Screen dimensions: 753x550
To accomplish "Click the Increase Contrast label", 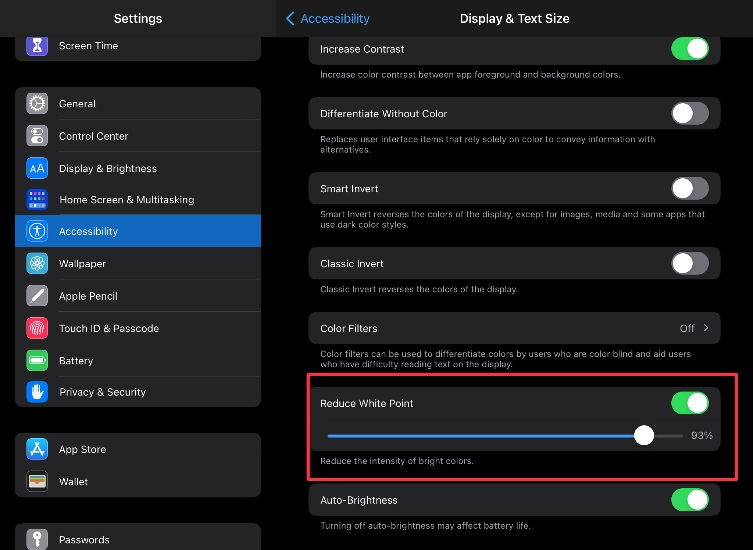I will 362,49.
